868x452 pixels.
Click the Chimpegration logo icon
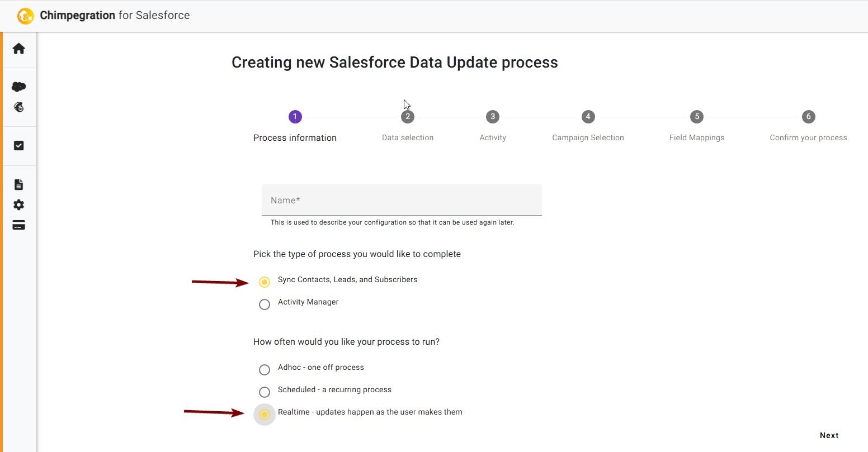point(26,16)
